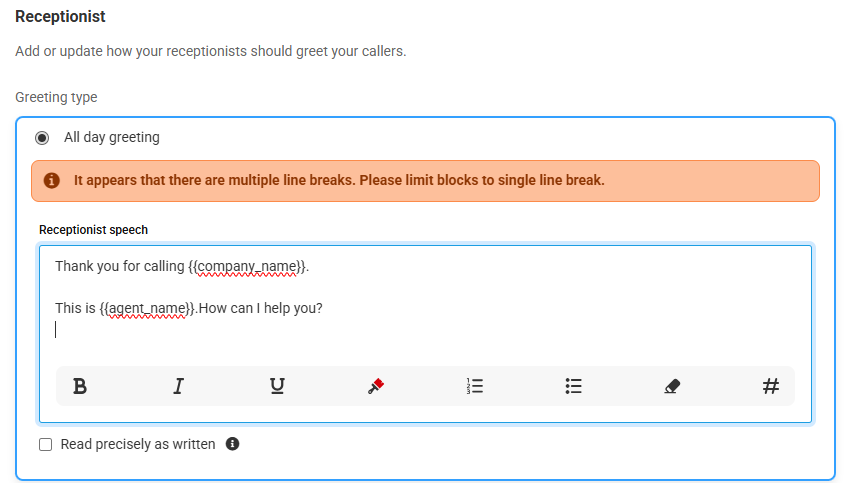849x483 pixels.
Task: Apply italic formatting to greeting text
Action: click(x=178, y=386)
